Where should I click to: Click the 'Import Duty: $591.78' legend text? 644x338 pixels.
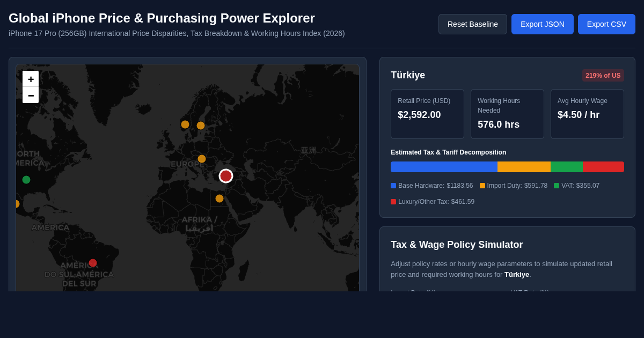click(517, 186)
